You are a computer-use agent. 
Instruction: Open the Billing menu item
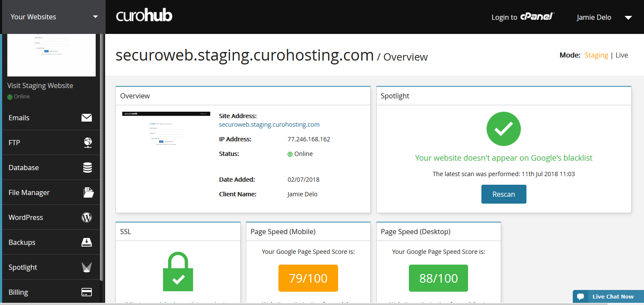click(51, 292)
